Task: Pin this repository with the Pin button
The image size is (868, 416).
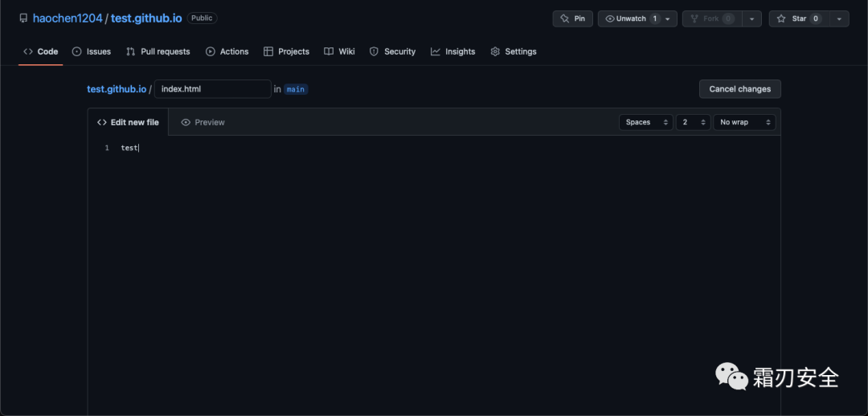Action: (x=572, y=18)
